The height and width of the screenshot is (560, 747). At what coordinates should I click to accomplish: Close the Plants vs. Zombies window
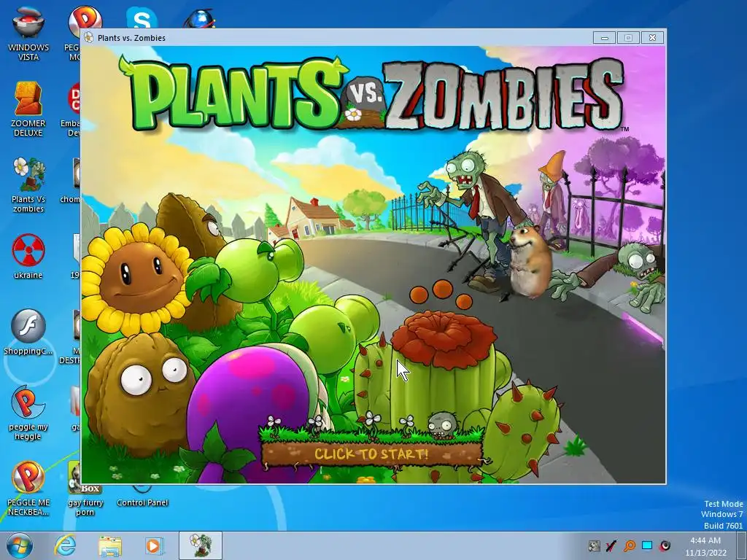(652, 38)
